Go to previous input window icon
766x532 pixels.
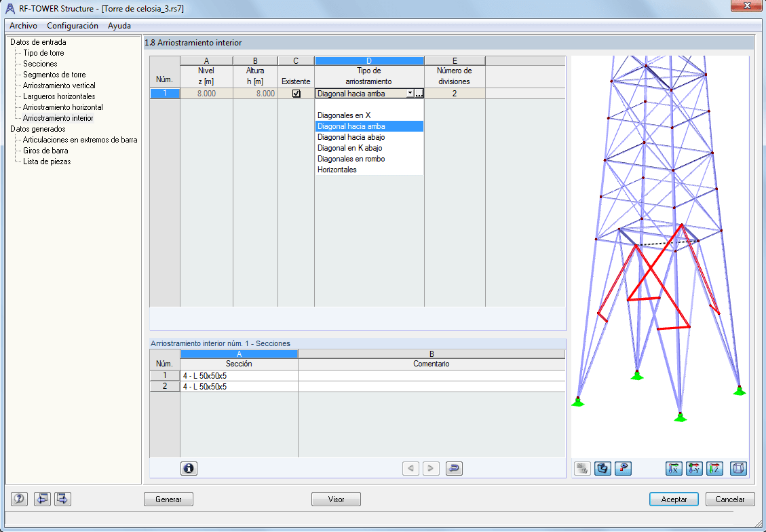tap(42, 499)
